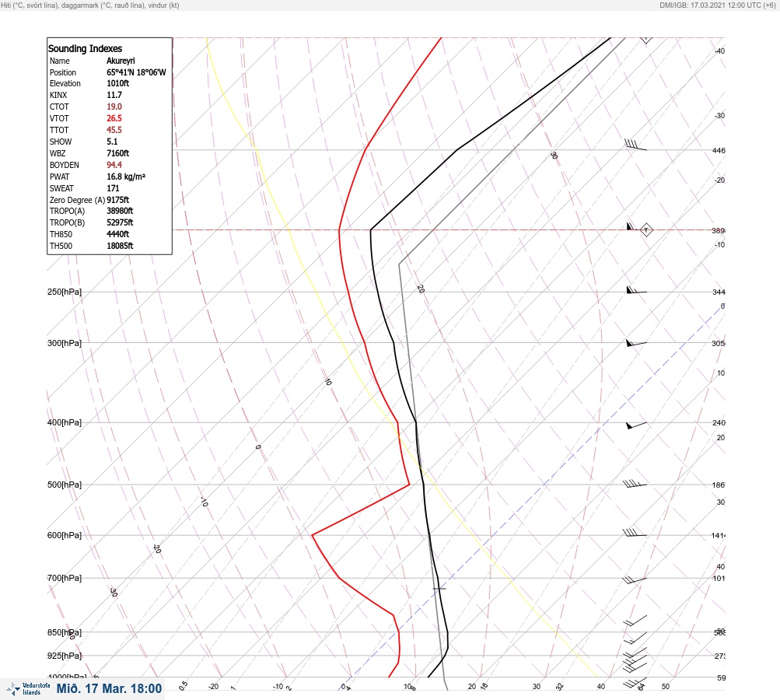
Task: Select the red TTOT value 45.5
Action: coord(114,130)
